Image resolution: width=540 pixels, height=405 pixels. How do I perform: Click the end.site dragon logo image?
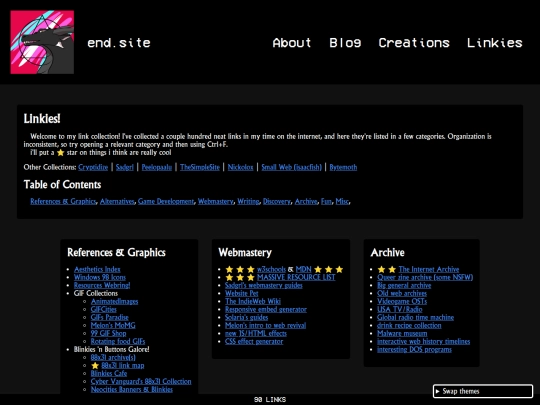click(x=42, y=42)
